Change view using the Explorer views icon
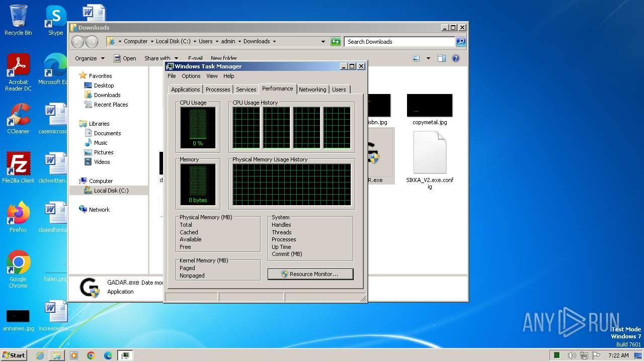Image resolution: width=644 pixels, height=362 pixels. coord(416,58)
